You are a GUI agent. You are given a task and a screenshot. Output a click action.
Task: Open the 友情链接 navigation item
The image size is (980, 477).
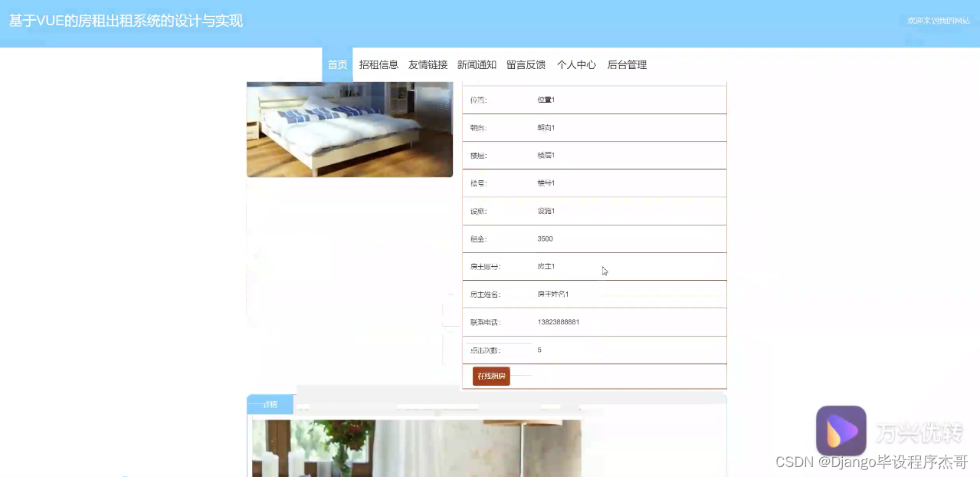(x=427, y=64)
